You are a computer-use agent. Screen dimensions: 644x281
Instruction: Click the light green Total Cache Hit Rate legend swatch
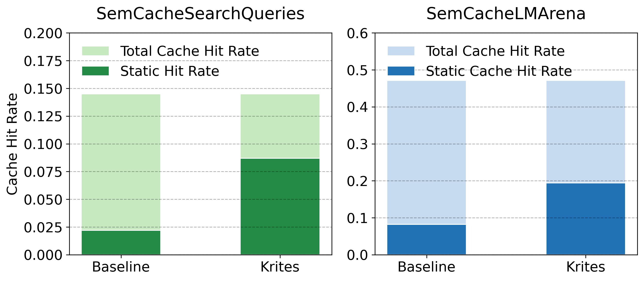(95, 51)
